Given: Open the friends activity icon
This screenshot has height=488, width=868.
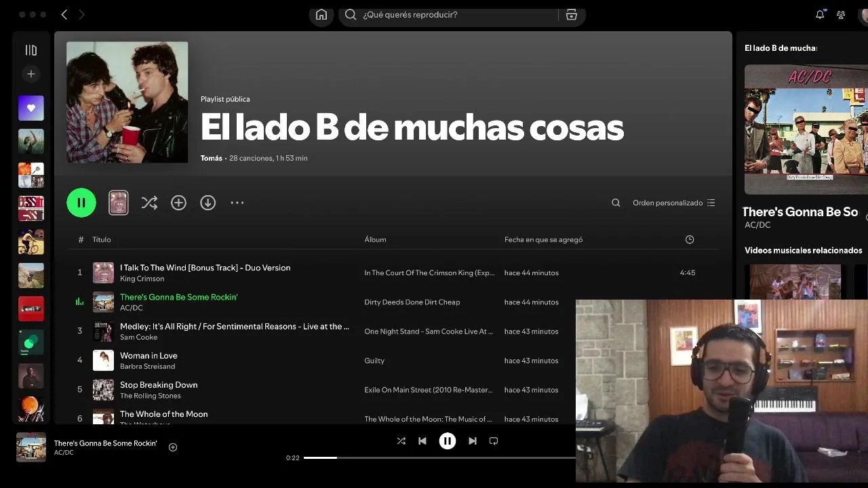Looking at the screenshot, I should (841, 14).
